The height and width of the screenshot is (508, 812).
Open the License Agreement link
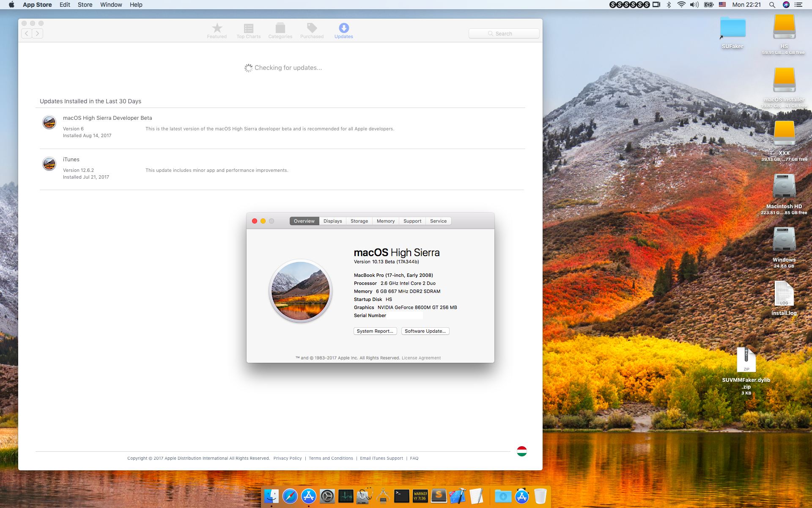pyautogui.click(x=421, y=358)
